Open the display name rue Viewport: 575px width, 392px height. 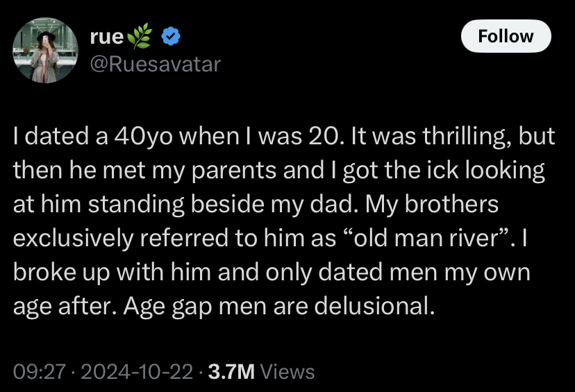click(x=107, y=37)
